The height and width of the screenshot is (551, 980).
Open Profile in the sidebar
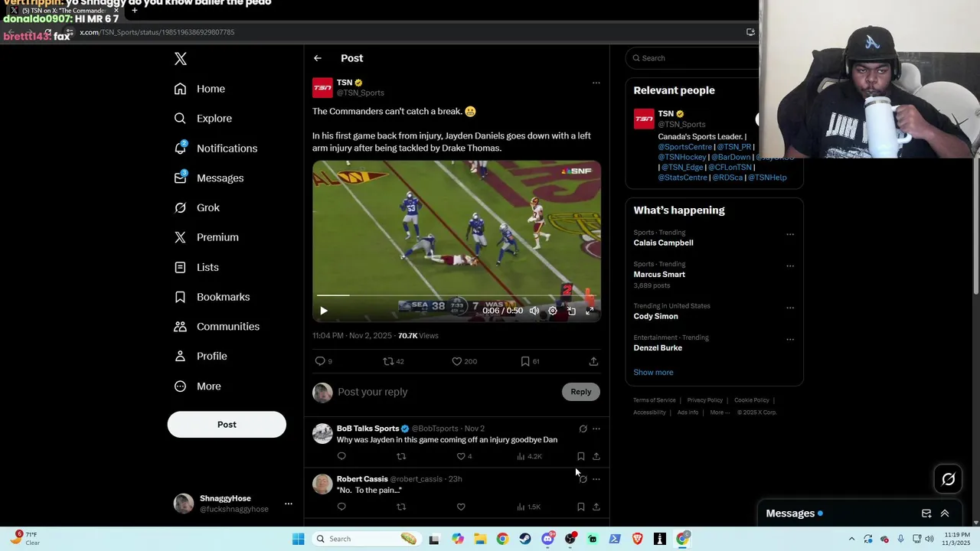[201, 357]
